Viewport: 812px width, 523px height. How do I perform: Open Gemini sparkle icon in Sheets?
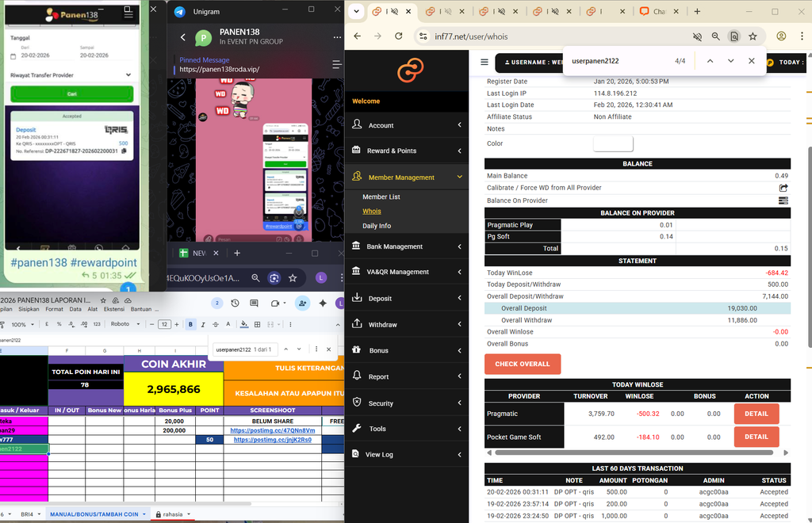323,303
